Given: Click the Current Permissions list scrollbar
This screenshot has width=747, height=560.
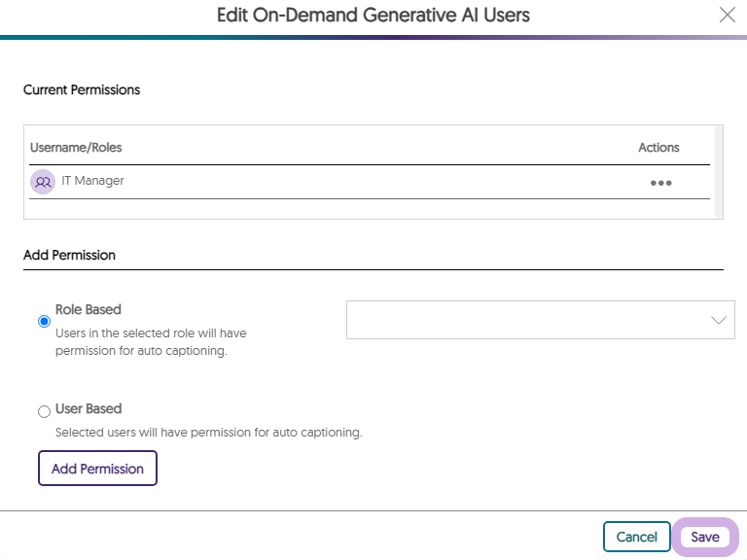Looking at the screenshot, I should [x=719, y=172].
